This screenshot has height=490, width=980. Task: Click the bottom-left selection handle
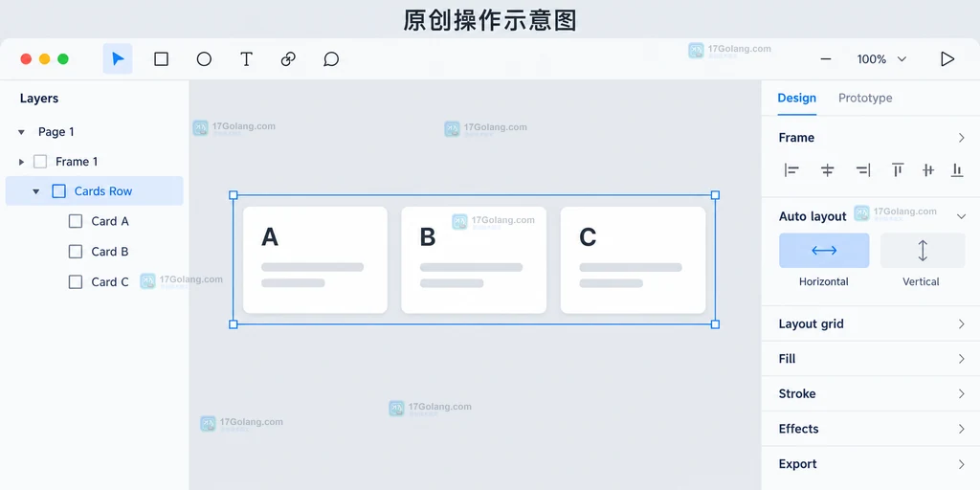click(x=234, y=324)
